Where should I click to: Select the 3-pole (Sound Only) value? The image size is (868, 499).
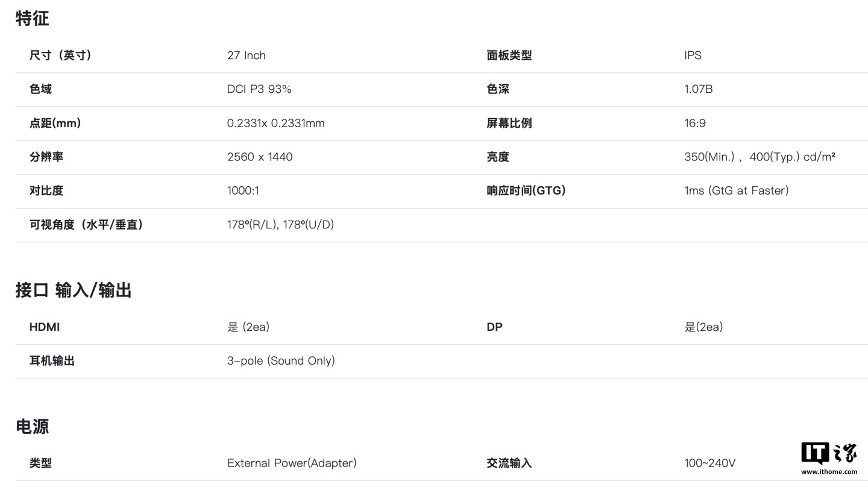pyautogui.click(x=281, y=361)
